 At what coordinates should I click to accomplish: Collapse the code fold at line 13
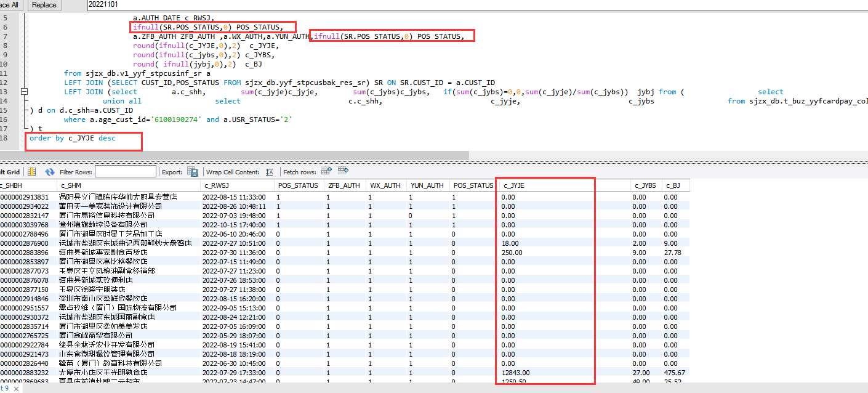(x=25, y=92)
